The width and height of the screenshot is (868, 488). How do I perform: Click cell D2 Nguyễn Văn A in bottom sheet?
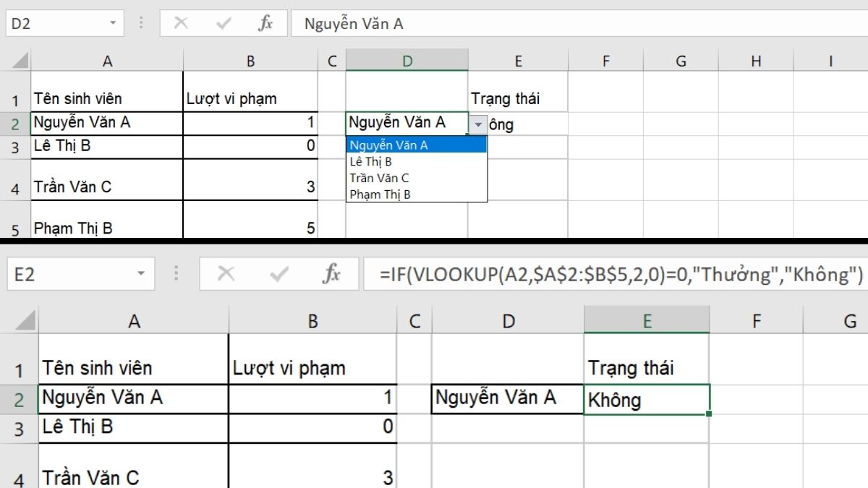(x=508, y=399)
